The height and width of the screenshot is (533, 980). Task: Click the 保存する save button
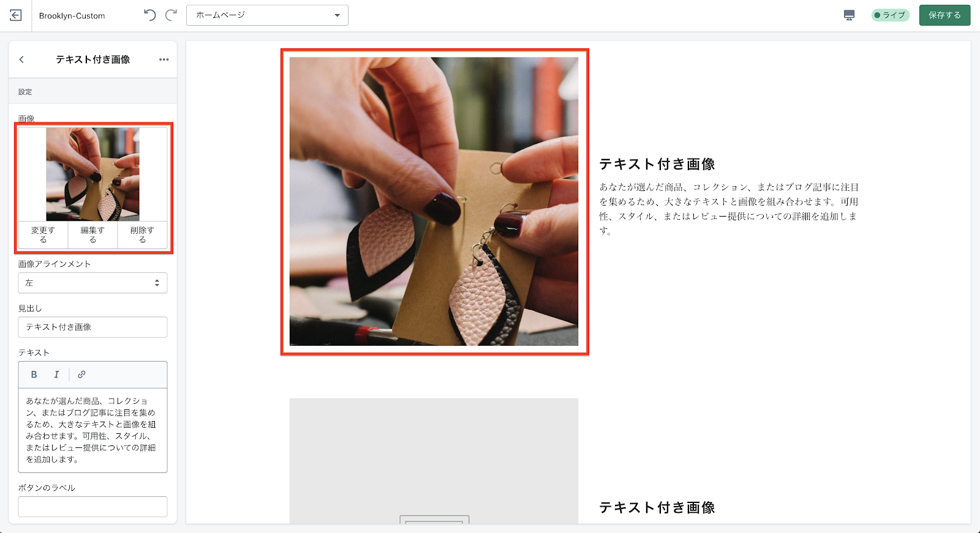(x=944, y=15)
